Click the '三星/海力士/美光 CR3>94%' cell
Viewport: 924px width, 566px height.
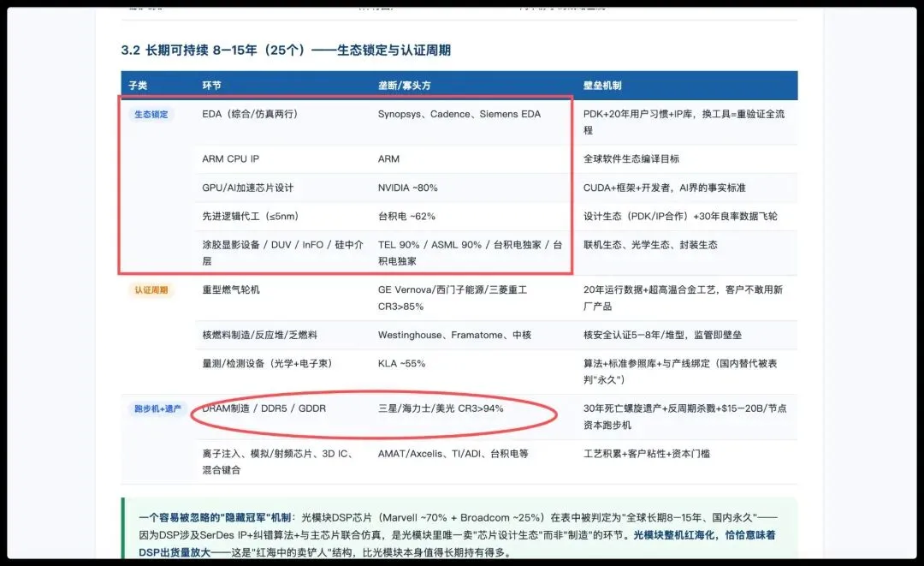tap(441, 408)
